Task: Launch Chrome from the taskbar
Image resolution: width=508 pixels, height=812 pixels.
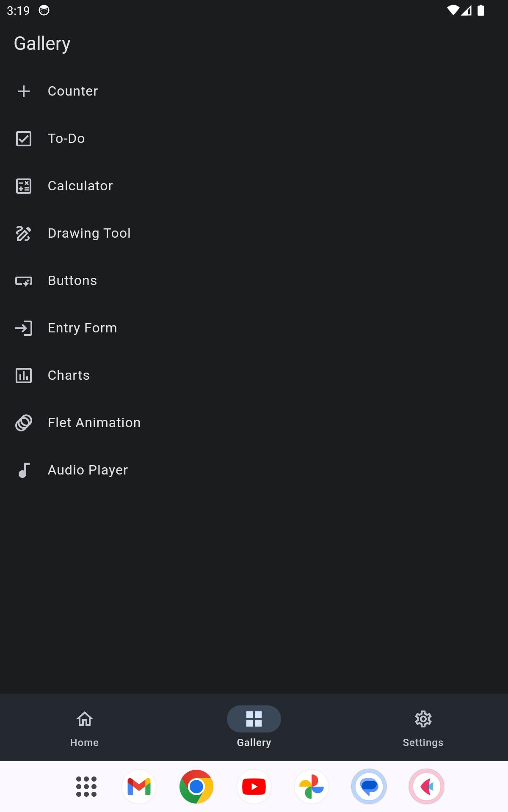Action: click(x=196, y=787)
